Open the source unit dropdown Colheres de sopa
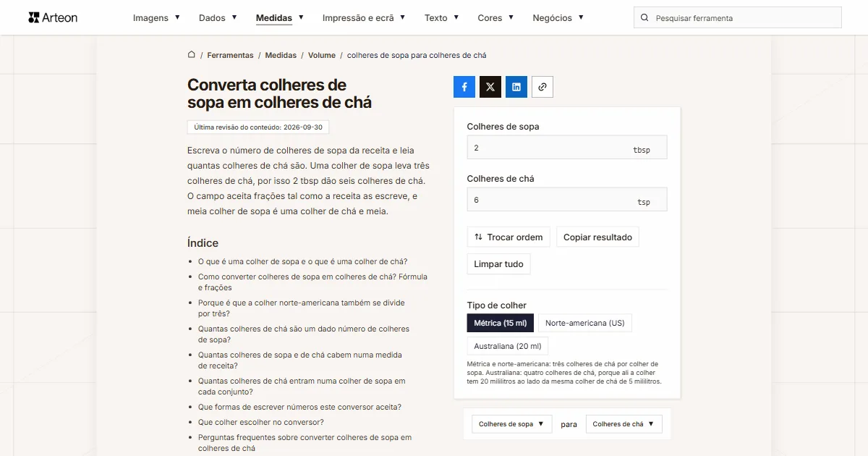868x456 pixels. [x=512, y=424]
